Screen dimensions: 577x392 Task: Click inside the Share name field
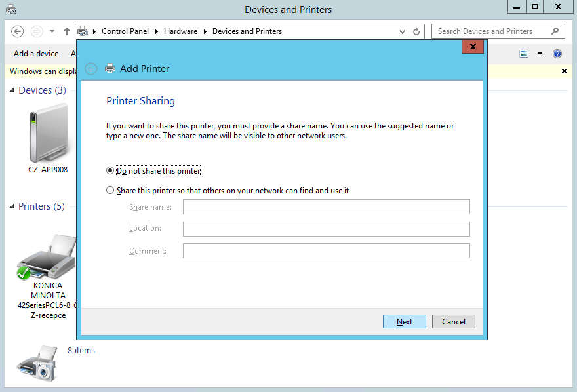point(326,206)
